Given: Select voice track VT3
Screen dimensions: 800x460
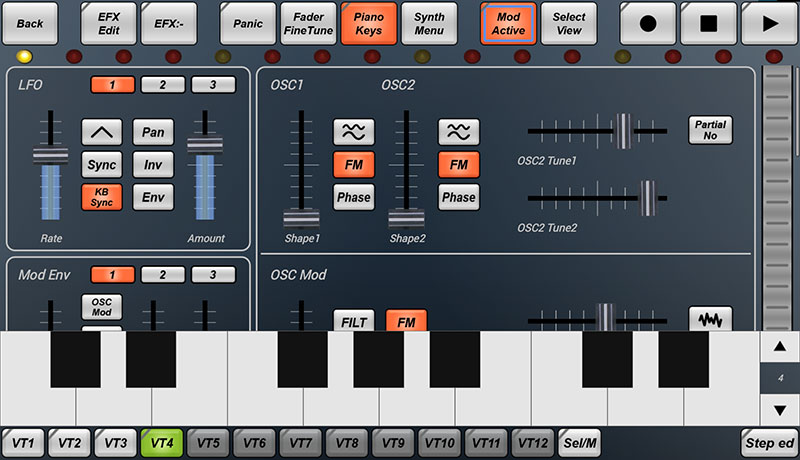Looking at the screenshot, I should coord(116,443).
